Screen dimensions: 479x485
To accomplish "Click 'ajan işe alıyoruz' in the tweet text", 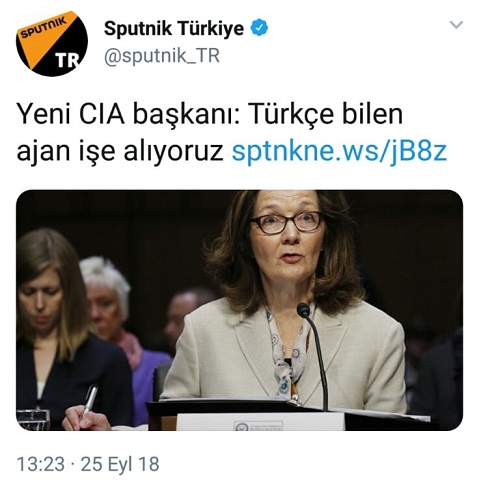I will [x=120, y=150].
